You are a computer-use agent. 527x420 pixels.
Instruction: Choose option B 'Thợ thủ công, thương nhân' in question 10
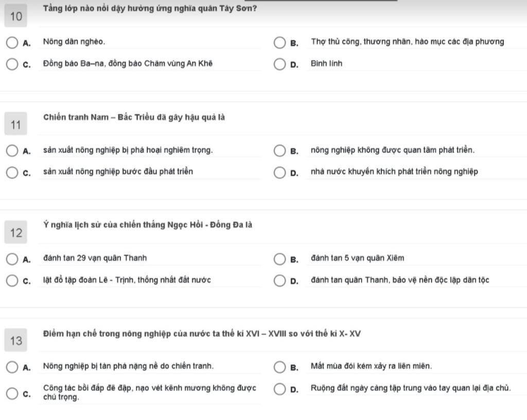[x=279, y=43]
